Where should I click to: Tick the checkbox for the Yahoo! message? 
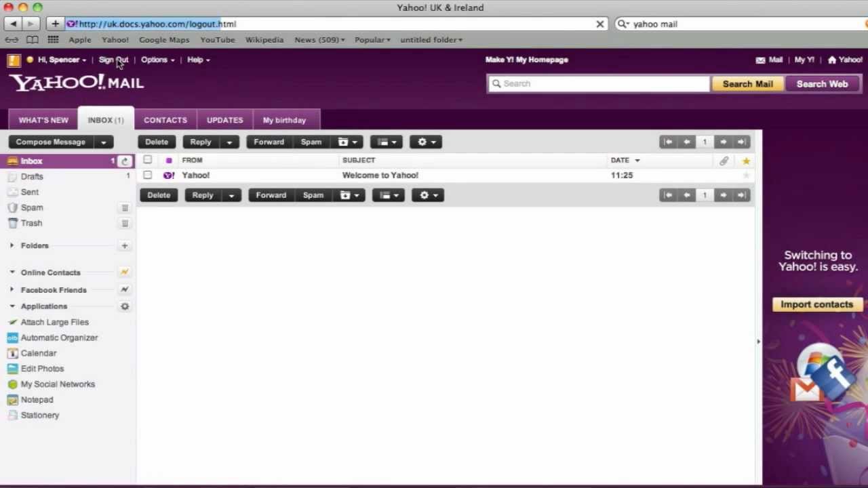point(148,175)
